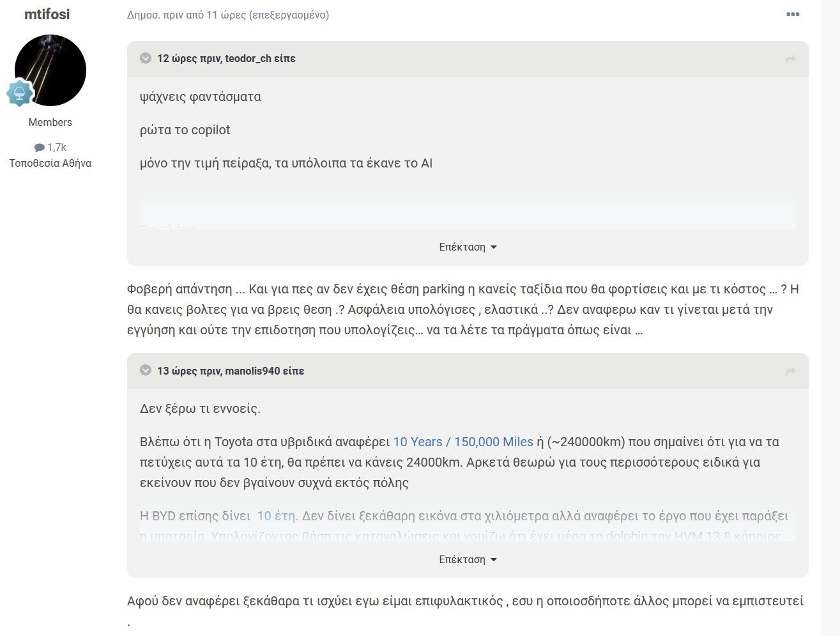
Task: Expand the teodor_ch quote with Επέκταση
Action: (468, 247)
